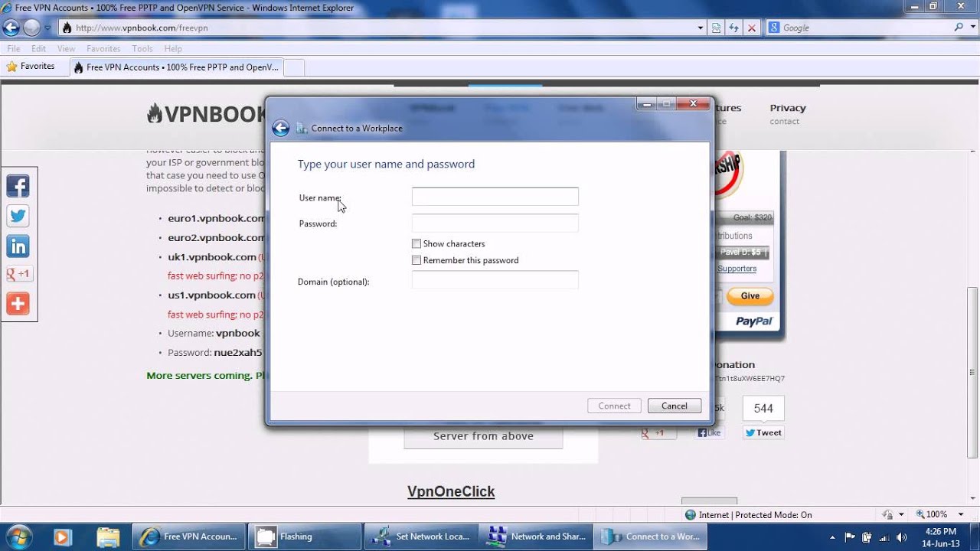Click the Refresh page icon

coord(734,28)
